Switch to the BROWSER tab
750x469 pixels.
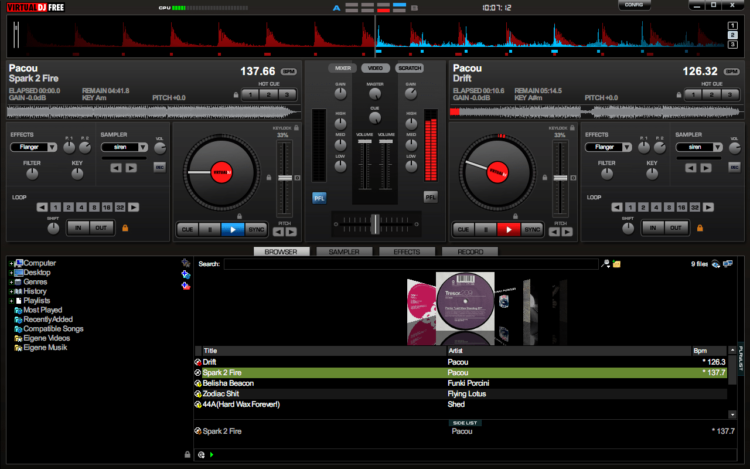click(x=281, y=251)
